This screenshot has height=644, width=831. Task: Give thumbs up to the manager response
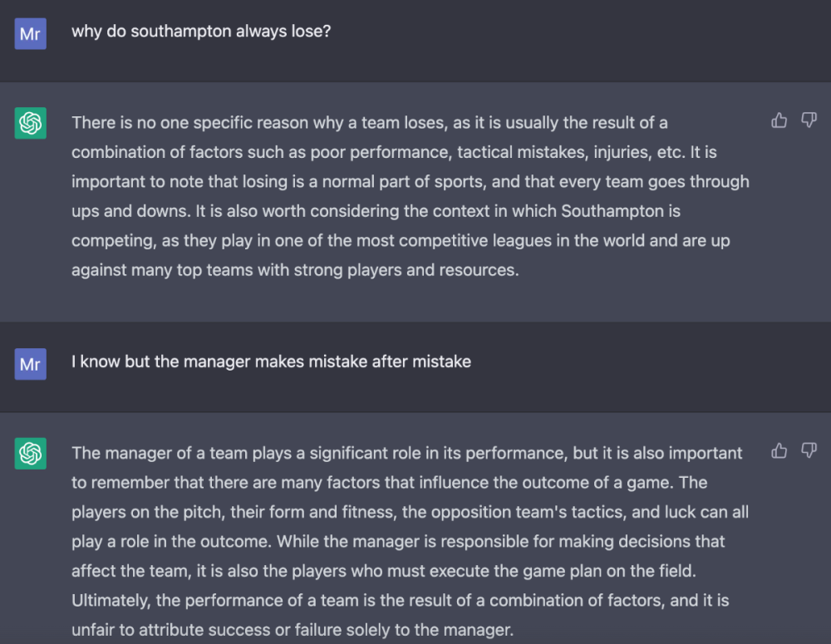pos(779,451)
